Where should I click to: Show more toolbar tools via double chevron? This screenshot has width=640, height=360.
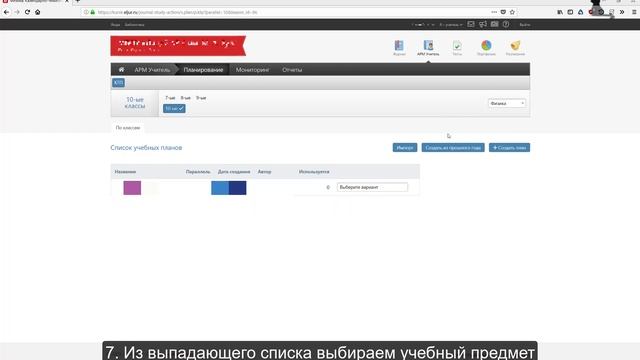pos(622,12)
